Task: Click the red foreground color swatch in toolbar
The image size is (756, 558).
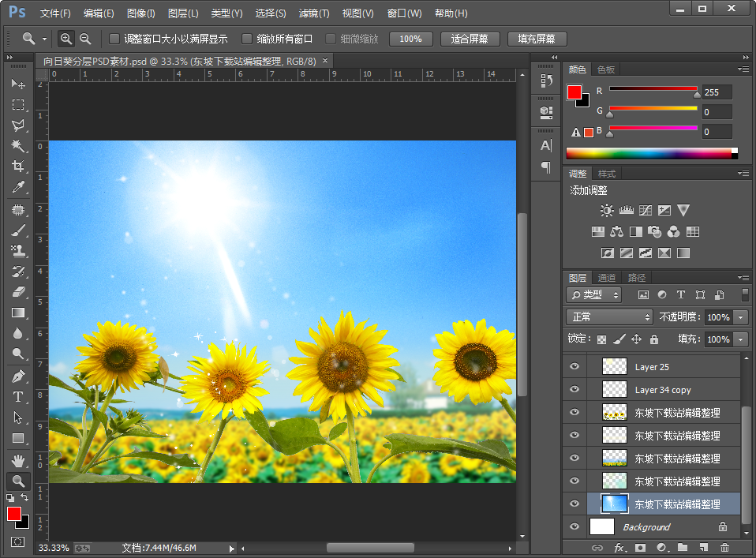Action: [14, 515]
